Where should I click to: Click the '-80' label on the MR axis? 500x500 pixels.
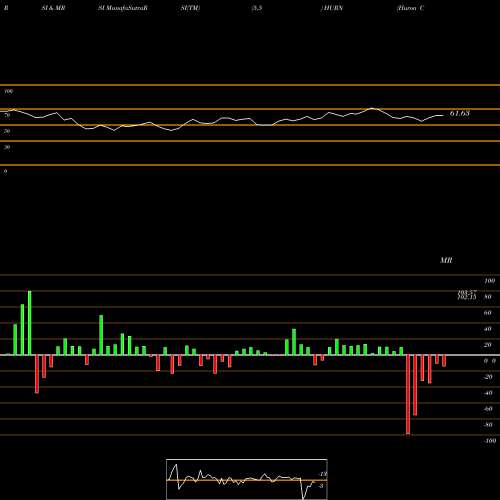click(488, 425)
